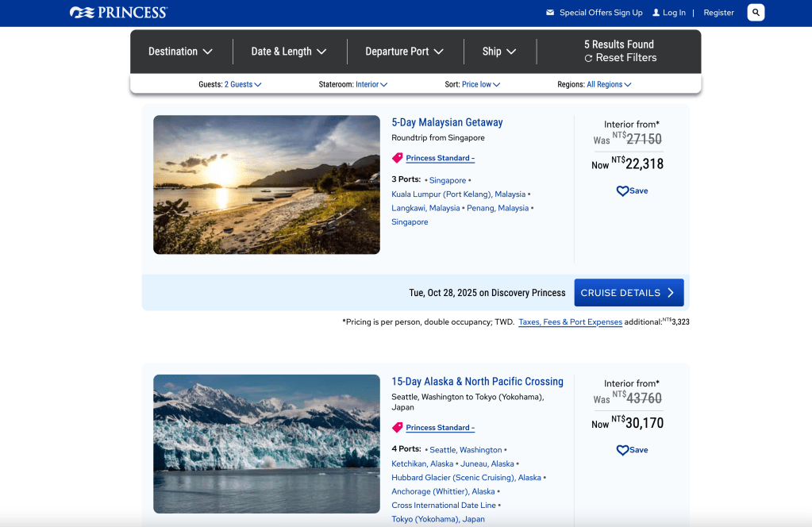Click the Register menu link

(718, 13)
